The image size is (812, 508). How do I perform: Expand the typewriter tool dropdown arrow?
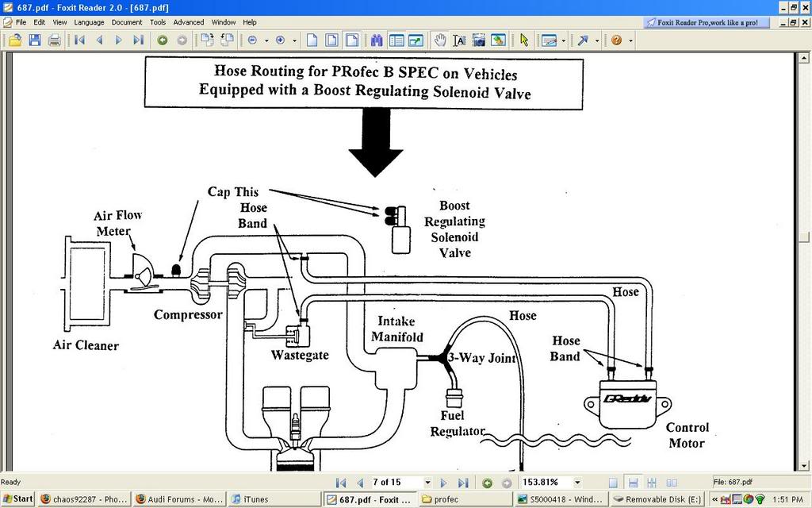point(564,40)
